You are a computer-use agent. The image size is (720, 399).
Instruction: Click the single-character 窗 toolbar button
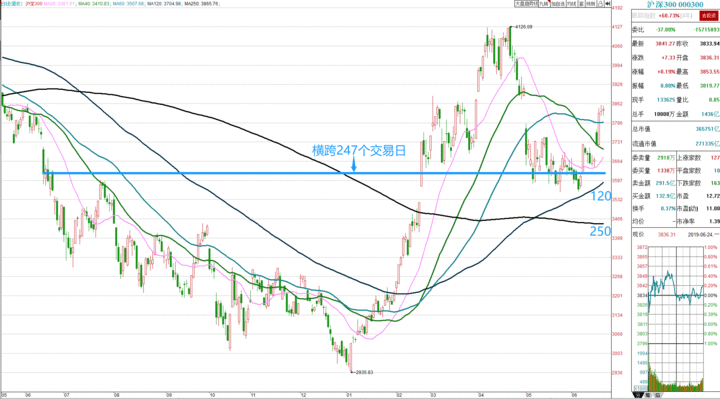(581, 3)
